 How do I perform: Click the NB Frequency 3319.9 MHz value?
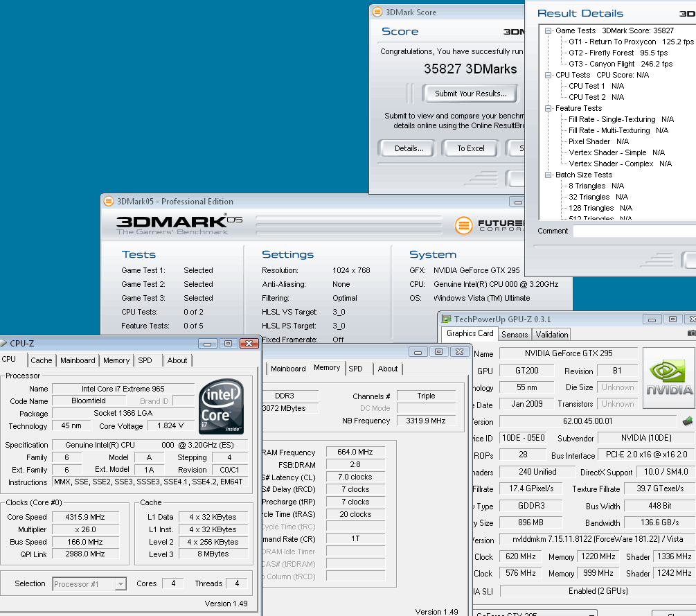pyautogui.click(x=426, y=421)
